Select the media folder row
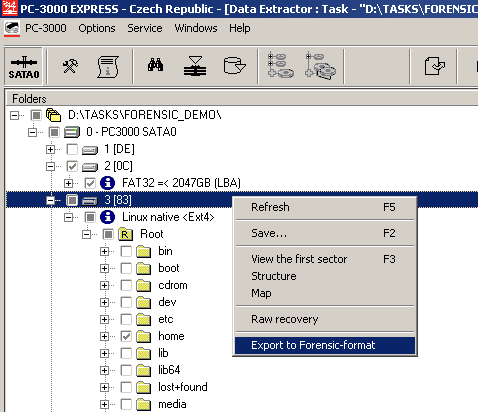The height and width of the screenshot is (412, 478). point(172,404)
